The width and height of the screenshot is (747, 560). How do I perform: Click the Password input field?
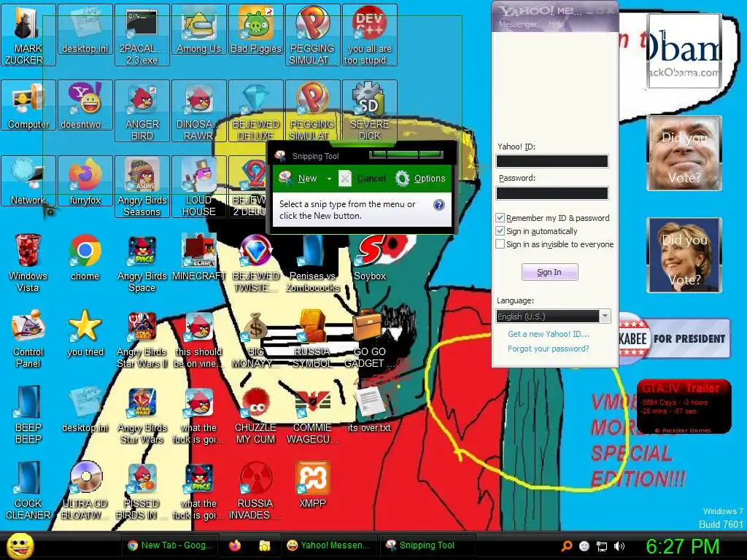tap(552, 192)
